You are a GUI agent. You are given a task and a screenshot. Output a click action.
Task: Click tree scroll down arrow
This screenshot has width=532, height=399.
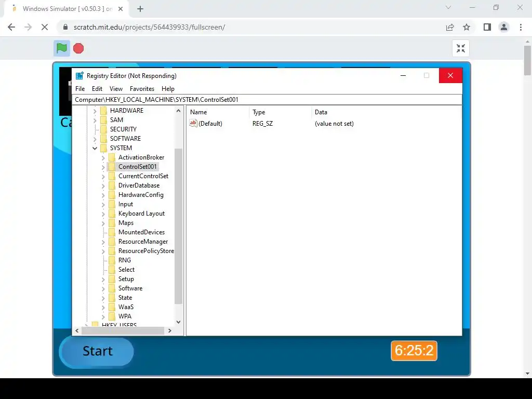click(179, 322)
